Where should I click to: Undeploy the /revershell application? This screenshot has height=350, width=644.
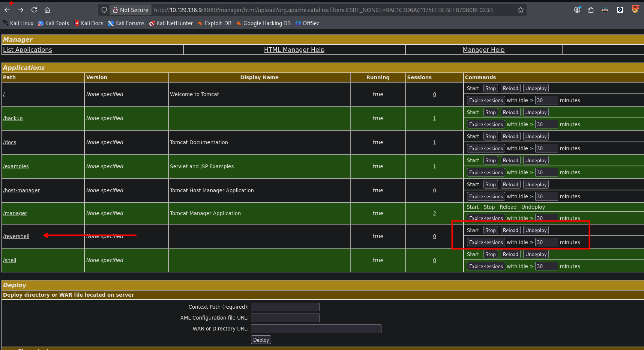[x=536, y=230]
